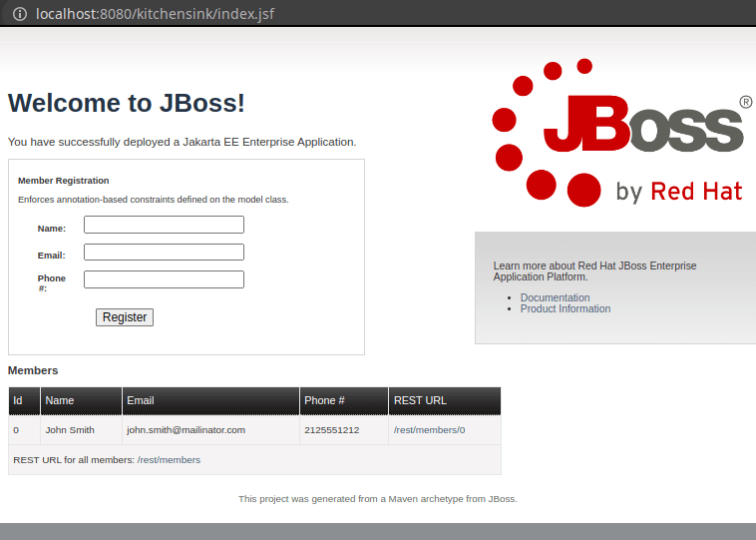The image size is (756, 540).
Task: Click the Member Registration heading
Action: pos(64,181)
